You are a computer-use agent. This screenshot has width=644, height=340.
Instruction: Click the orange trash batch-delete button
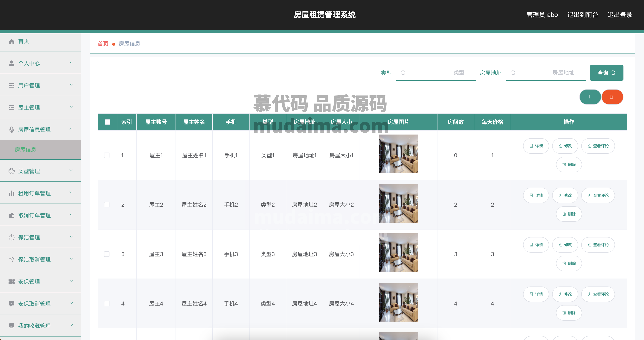(x=612, y=97)
